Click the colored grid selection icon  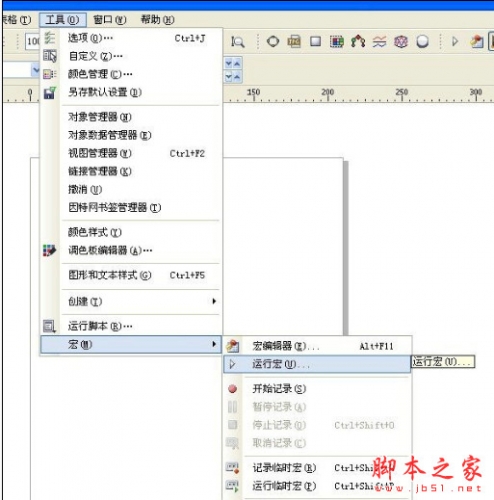pyautogui.click(x=337, y=42)
